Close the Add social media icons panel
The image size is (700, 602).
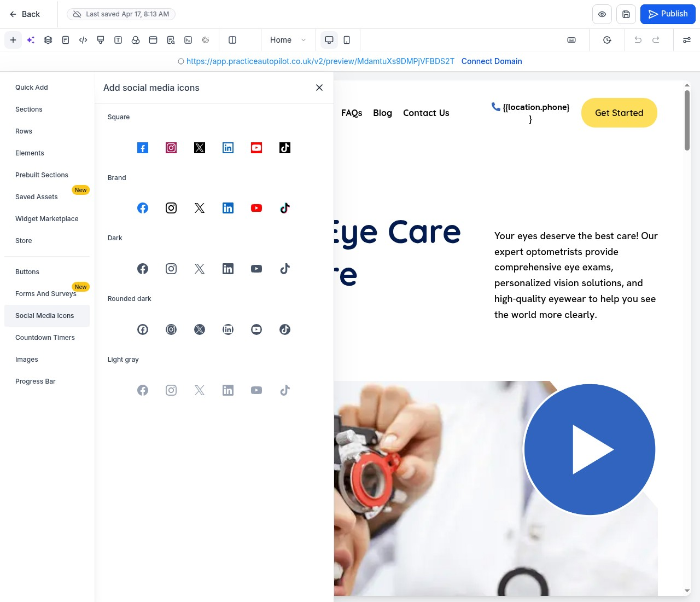click(x=319, y=88)
